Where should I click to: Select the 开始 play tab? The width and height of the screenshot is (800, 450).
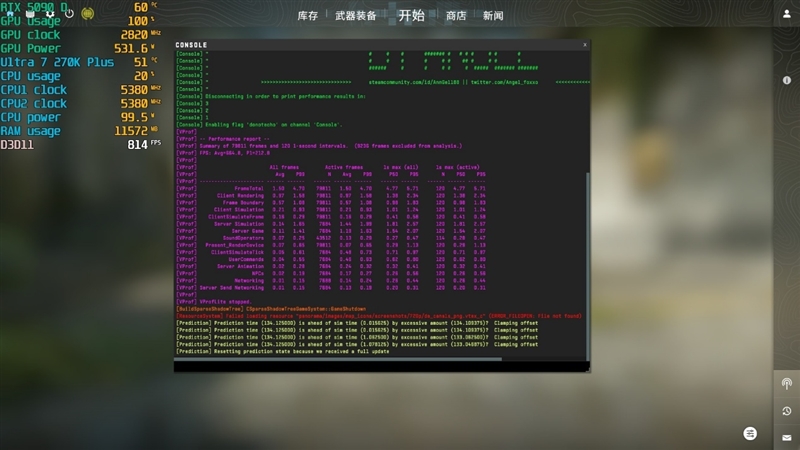[x=411, y=15]
